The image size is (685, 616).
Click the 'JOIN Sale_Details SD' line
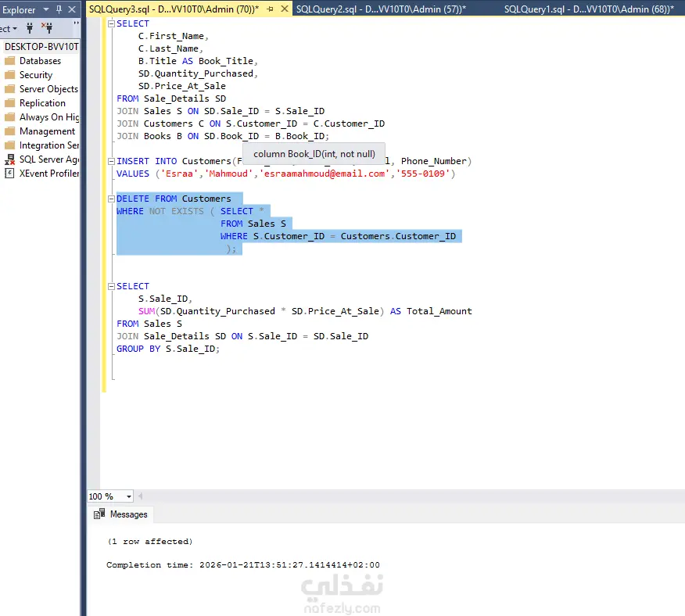point(242,336)
